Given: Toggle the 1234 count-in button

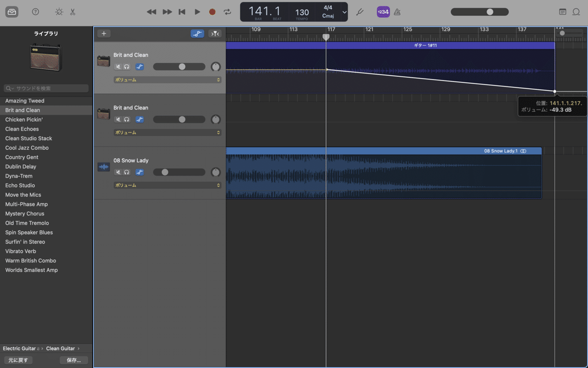Looking at the screenshot, I should [383, 12].
